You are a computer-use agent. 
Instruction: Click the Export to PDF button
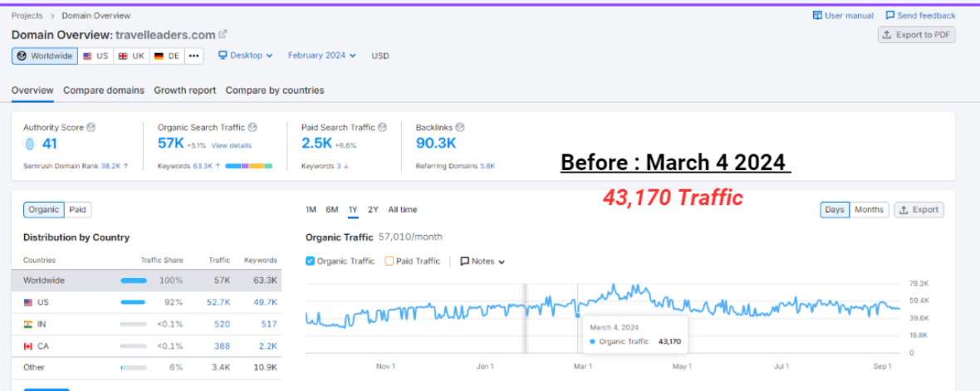click(916, 35)
